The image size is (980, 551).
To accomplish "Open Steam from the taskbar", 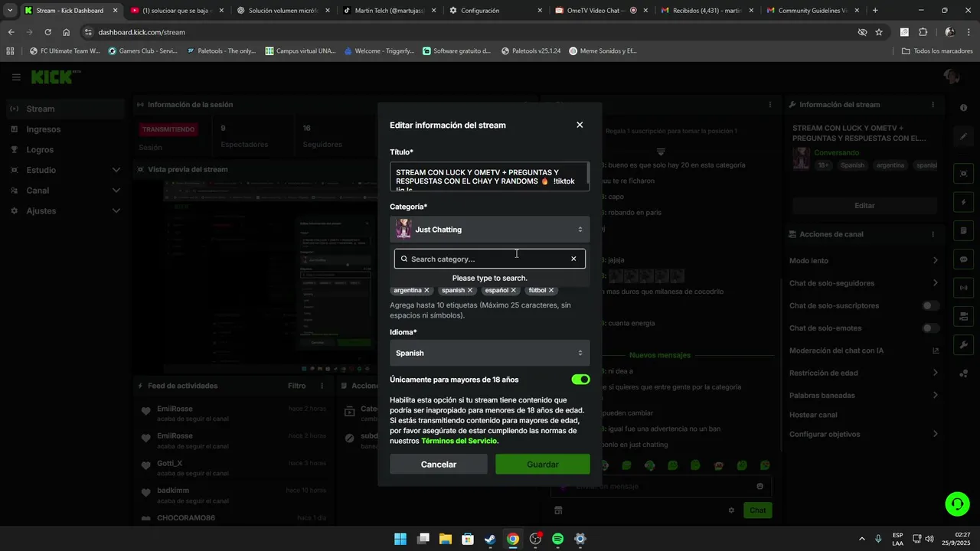I will 490,539.
